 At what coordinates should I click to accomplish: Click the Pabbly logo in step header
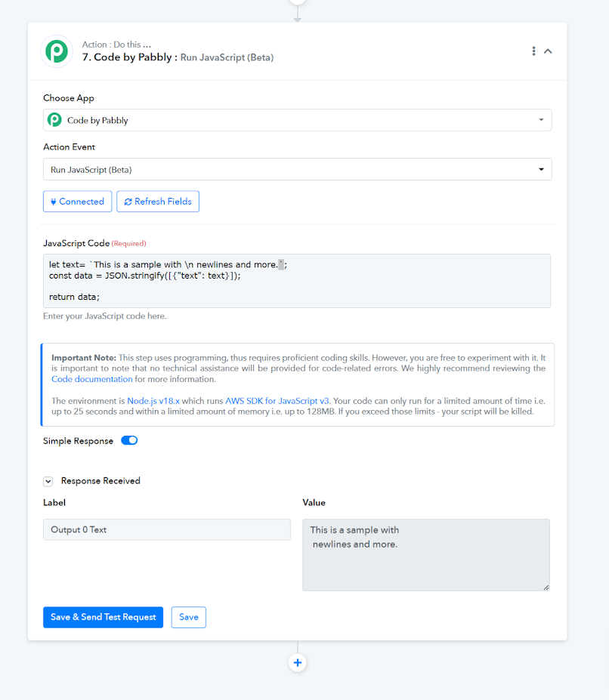(x=57, y=51)
